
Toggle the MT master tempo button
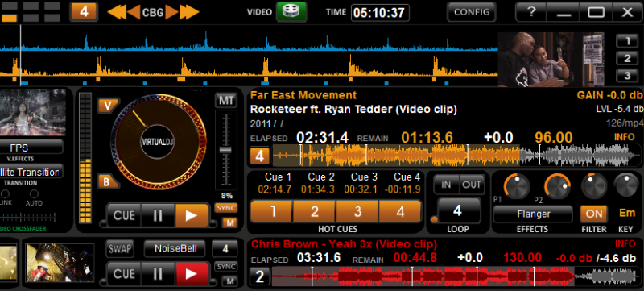point(226,100)
